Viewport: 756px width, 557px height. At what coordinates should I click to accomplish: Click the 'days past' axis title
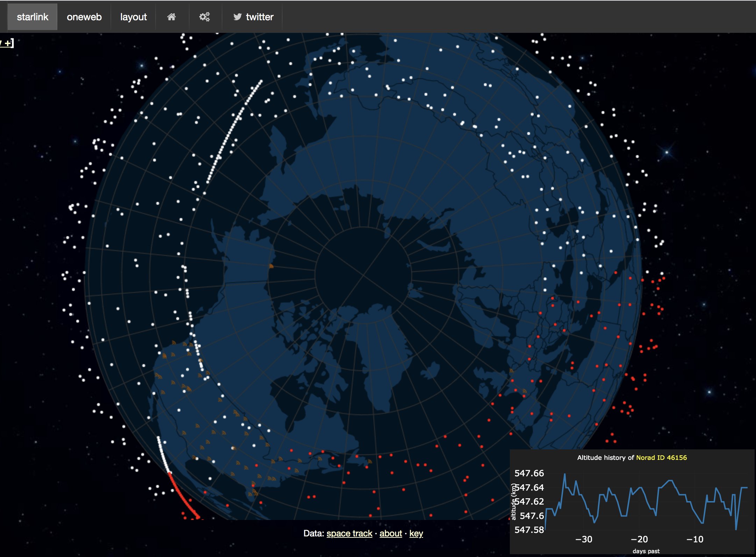[x=646, y=551]
